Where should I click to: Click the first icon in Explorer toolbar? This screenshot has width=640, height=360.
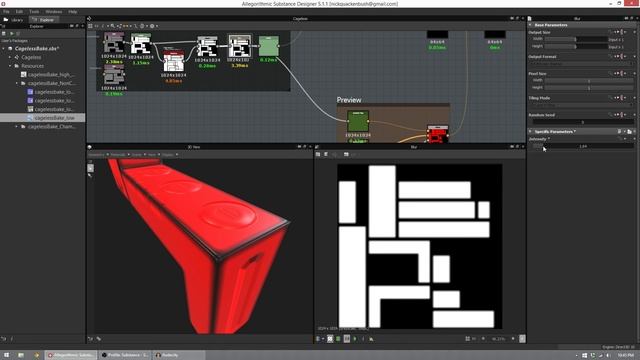pyautogui.click(x=4, y=33)
